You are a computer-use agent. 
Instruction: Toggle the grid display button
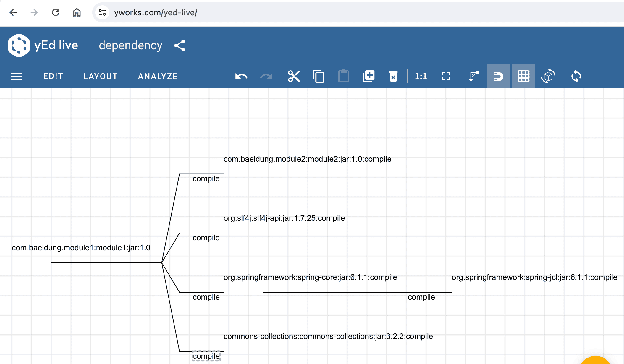pos(523,77)
